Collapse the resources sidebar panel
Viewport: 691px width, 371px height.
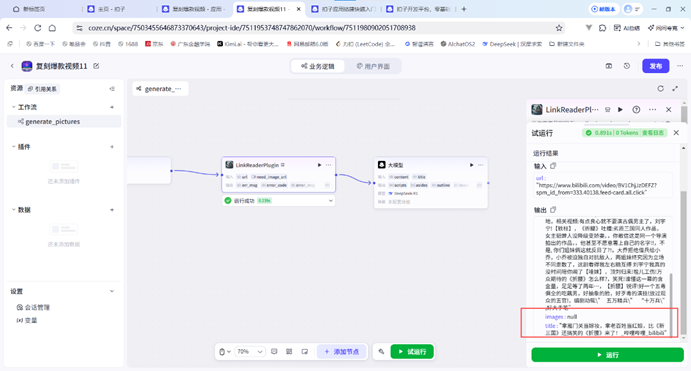click(x=112, y=89)
